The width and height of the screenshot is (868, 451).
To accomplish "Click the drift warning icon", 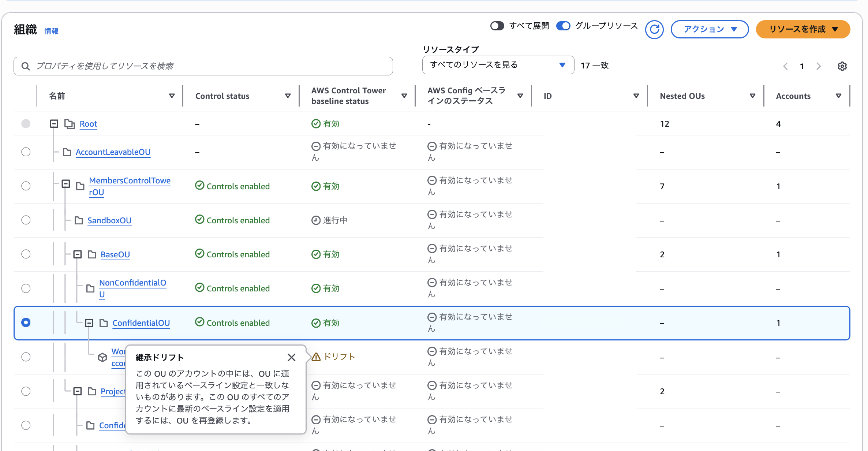I will pyautogui.click(x=316, y=357).
